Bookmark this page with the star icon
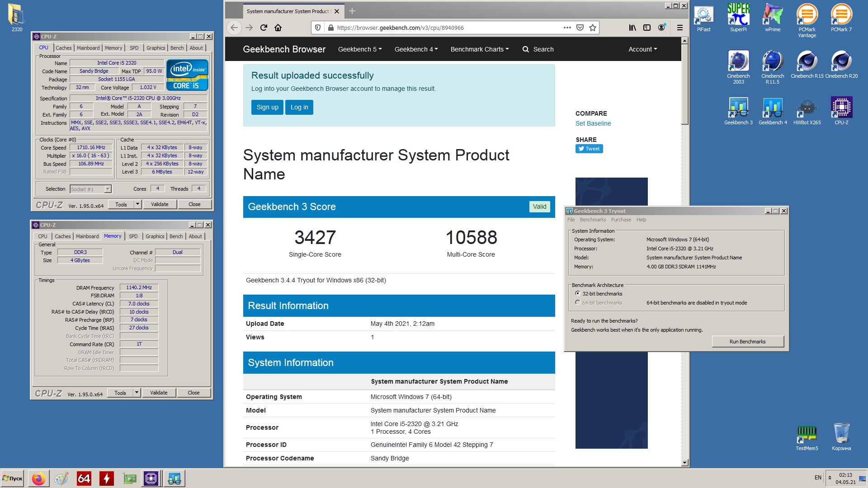Image resolution: width=868 pixels, height=488 pixels. click(x=593, y=28)
